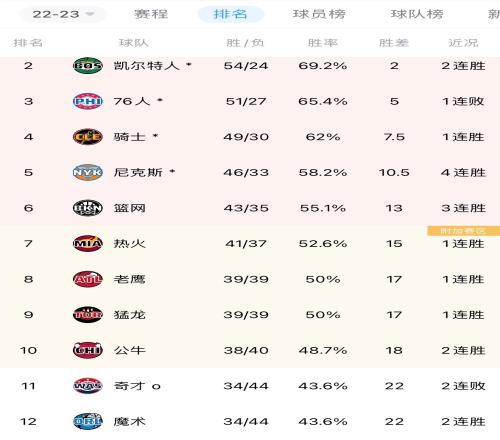Go to the 球队榜 tab
The width and height of the screenshot is (500, 440).
click(417, 14)
